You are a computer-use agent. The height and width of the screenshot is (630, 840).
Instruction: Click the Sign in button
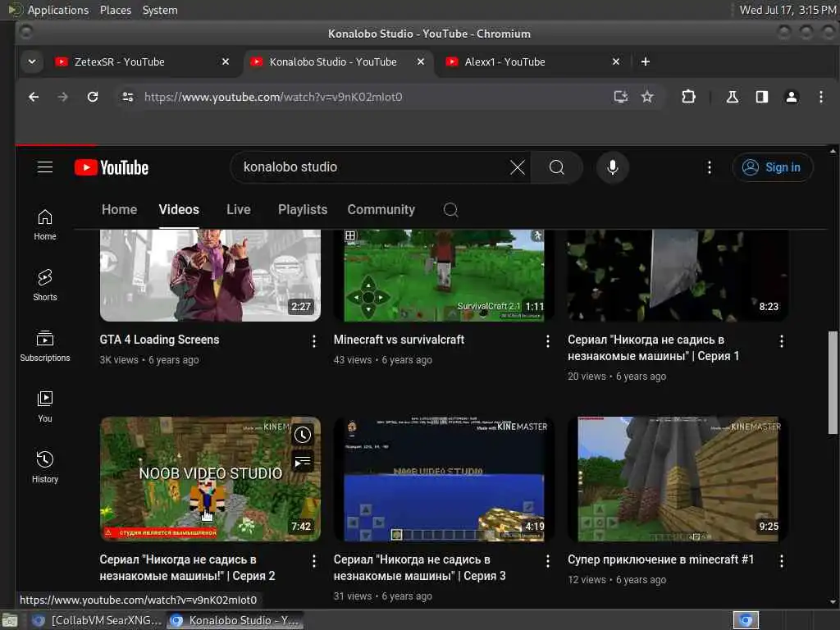(773, 167)
